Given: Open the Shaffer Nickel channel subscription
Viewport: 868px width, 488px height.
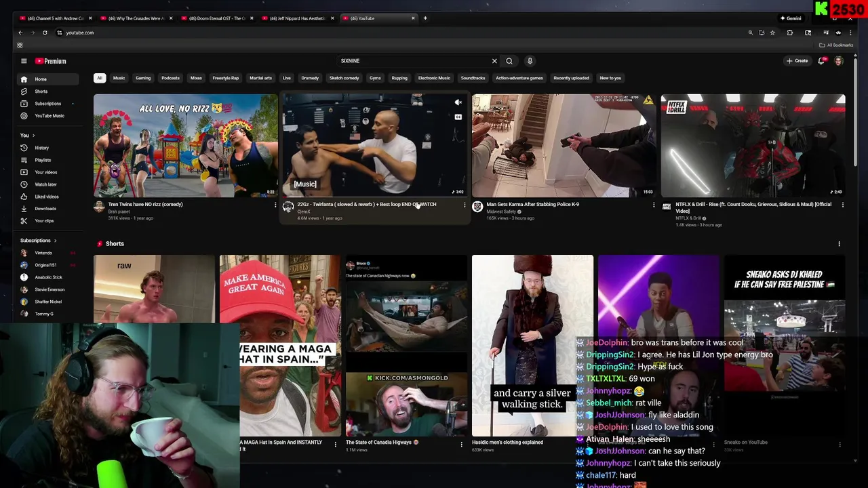Looking at the screenshot, I should (x=49, y=302).
